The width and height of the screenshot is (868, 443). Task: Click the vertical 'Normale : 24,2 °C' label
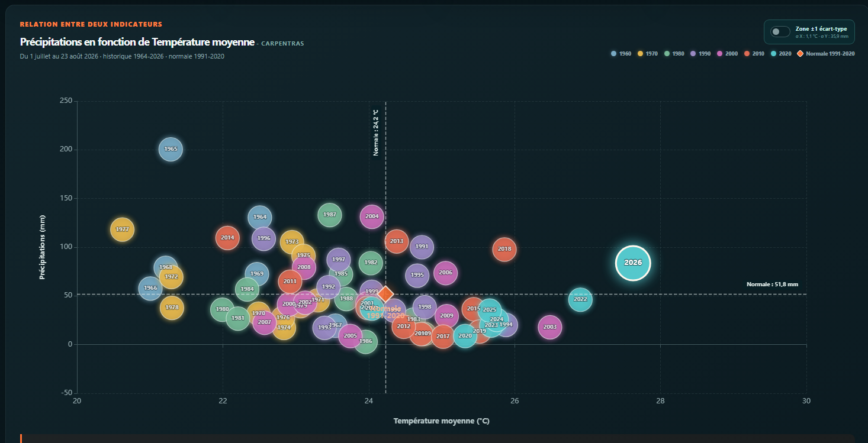(376, 132)
